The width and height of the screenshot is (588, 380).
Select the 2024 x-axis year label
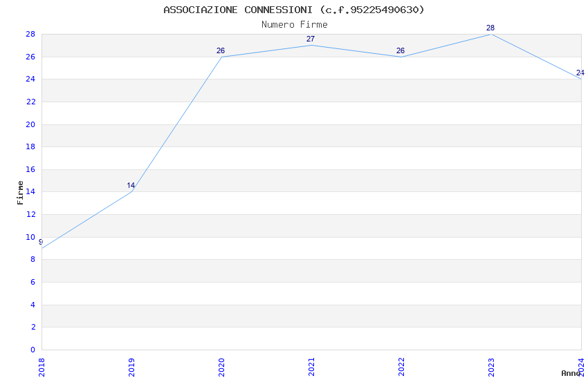pyautogui.click(x=581, y=368)
